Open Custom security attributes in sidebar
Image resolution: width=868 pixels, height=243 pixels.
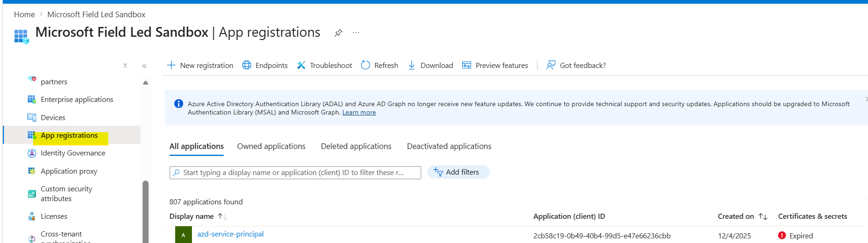pyautogui.click(x=66, y=194)
